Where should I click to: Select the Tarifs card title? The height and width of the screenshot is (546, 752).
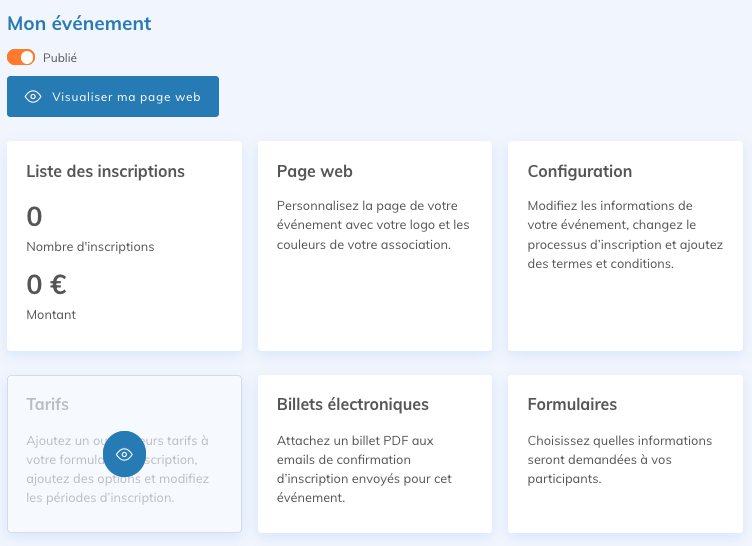[47, 404]
